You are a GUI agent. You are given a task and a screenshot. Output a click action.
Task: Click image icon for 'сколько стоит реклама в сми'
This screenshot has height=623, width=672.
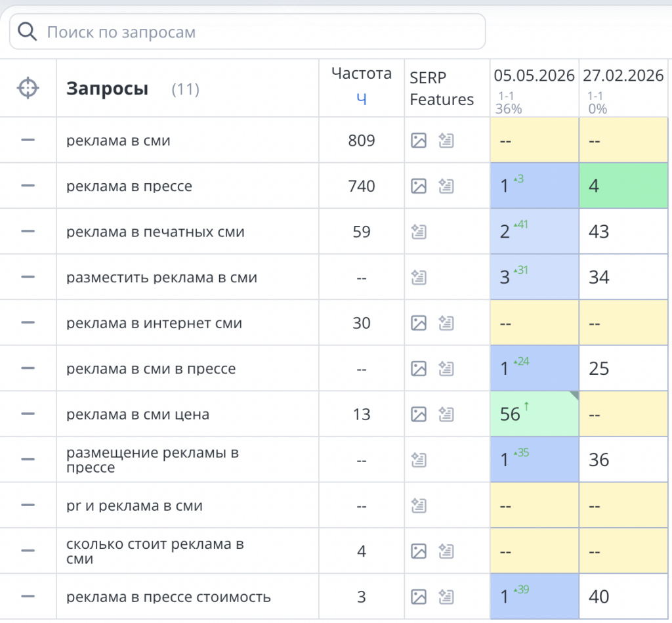pyautogui.click(x=419, y=551)
